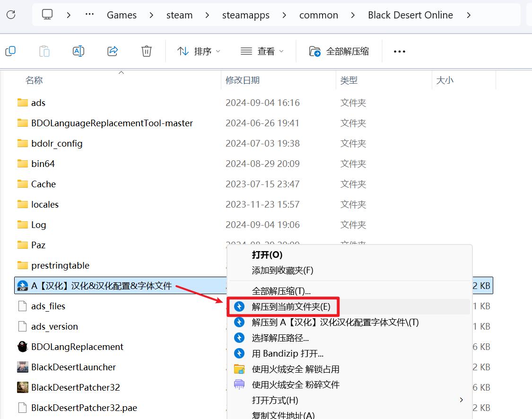Navigate to steamapps in the breadcrumb

point(245,15)
